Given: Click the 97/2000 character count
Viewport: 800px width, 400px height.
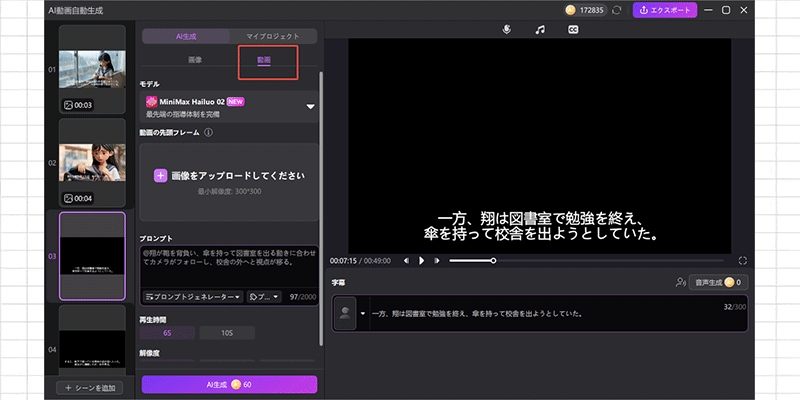Looking at the screenshot, I should (x=303, y=297).
